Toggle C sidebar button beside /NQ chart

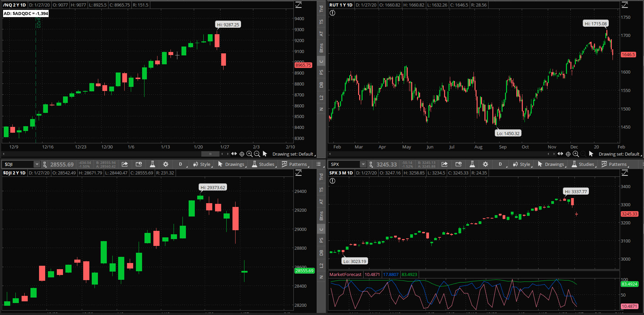coord(321,62)
